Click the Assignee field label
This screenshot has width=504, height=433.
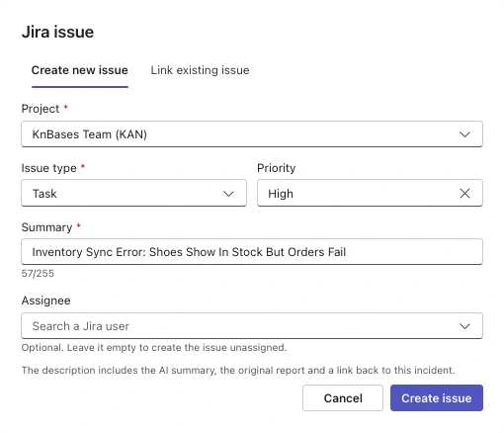click(x=45, y=301)
